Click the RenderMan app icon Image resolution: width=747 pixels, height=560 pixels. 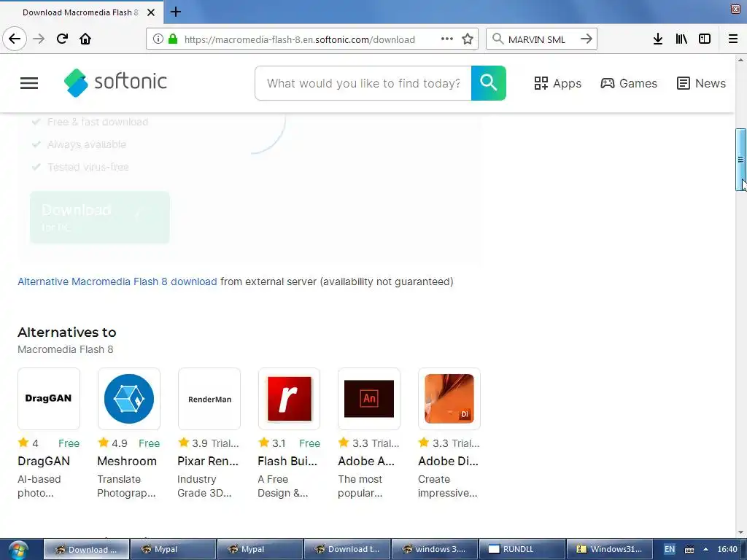pos(209,399)
